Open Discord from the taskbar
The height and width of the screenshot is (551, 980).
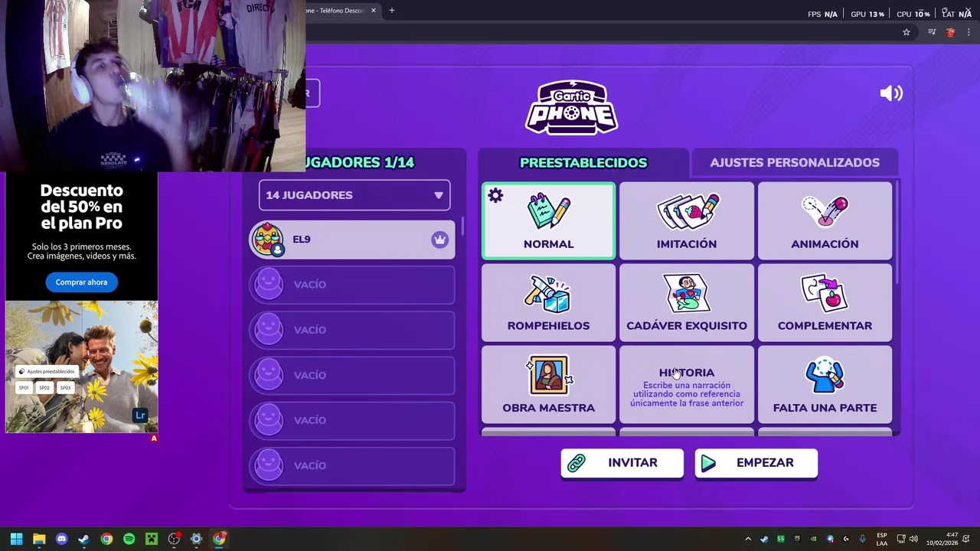pos(62,539)
